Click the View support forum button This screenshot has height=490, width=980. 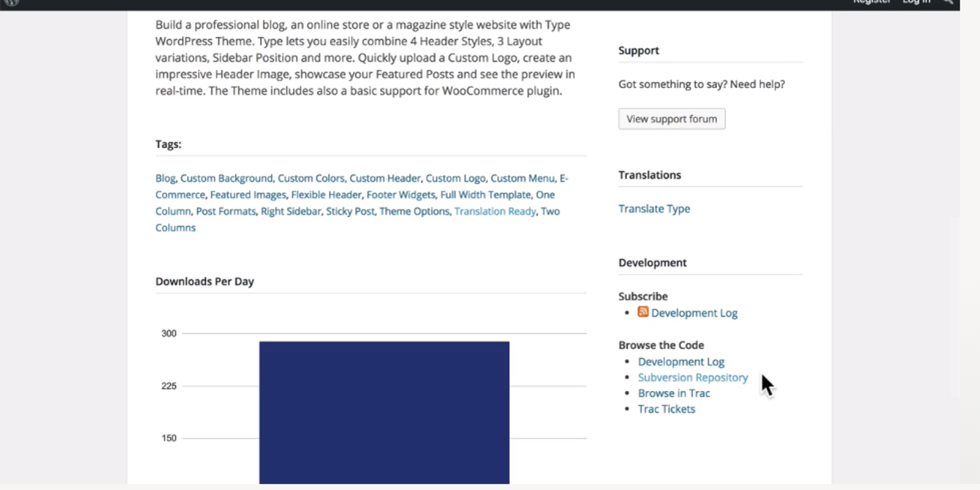coord(671,118)
